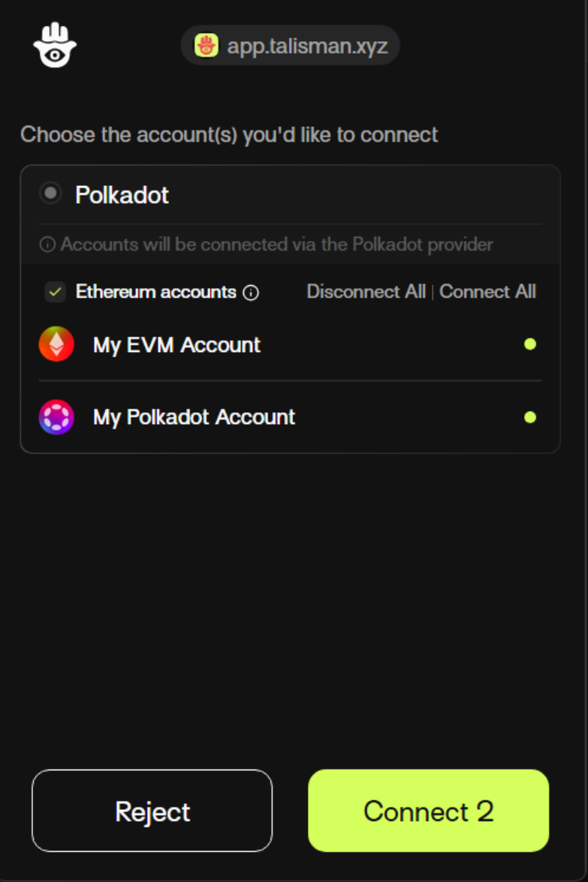Click the app.talisman.xyz address text
Viewport: 588px width, 882px height.
coord(306,46)
